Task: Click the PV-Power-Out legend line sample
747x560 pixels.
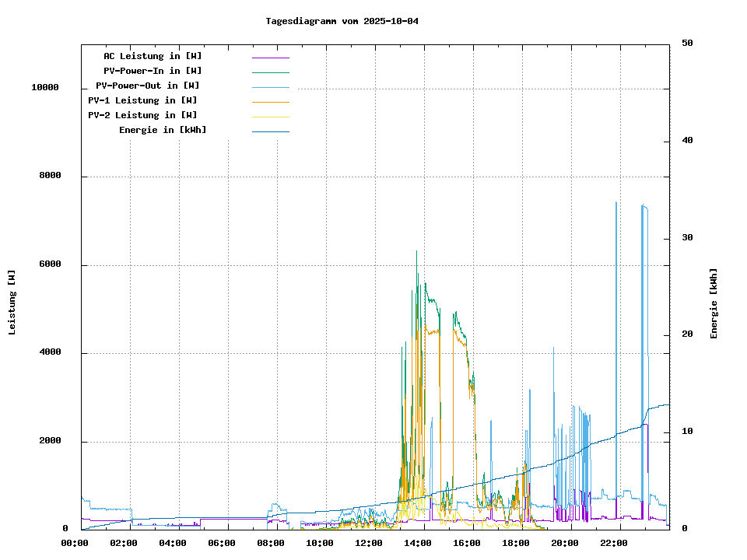Action: click(270, 87)
